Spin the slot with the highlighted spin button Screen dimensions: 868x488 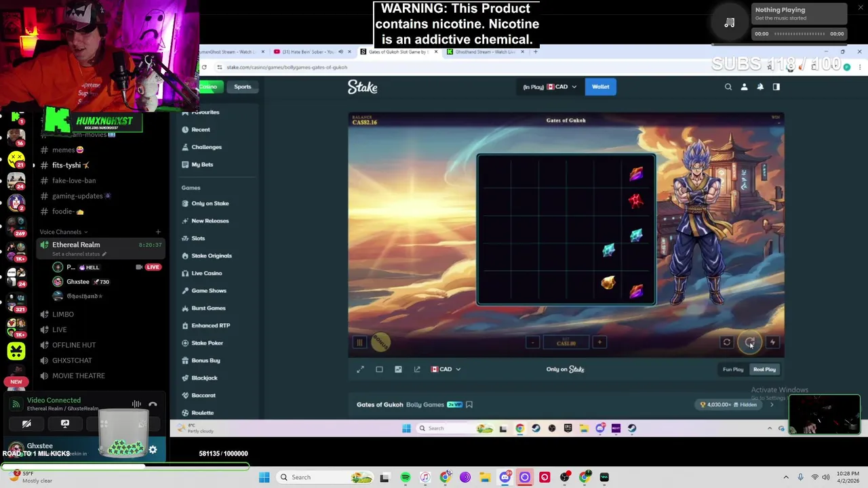(749, 343)
